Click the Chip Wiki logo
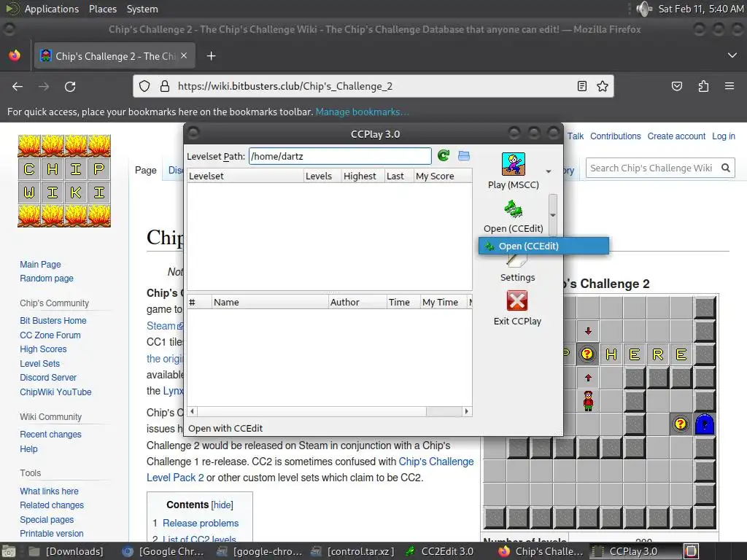This screenshot has height=560, width=747. (64, 181)
